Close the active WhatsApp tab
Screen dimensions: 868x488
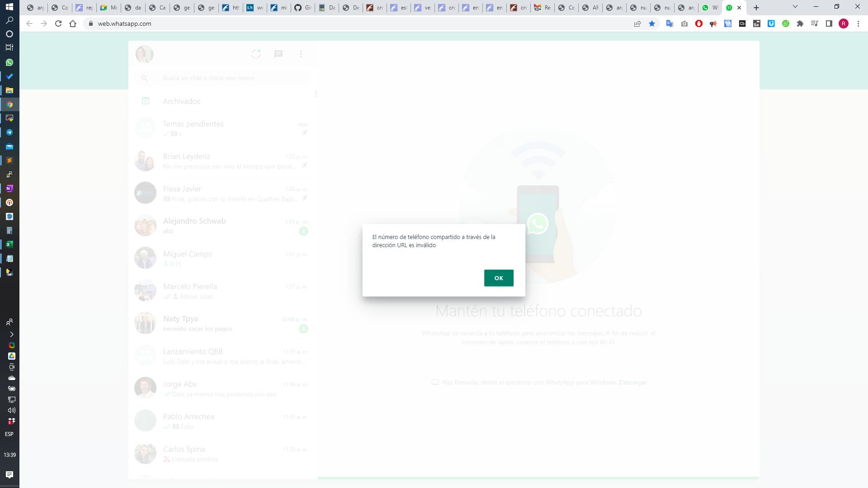(x=739, y=8)
